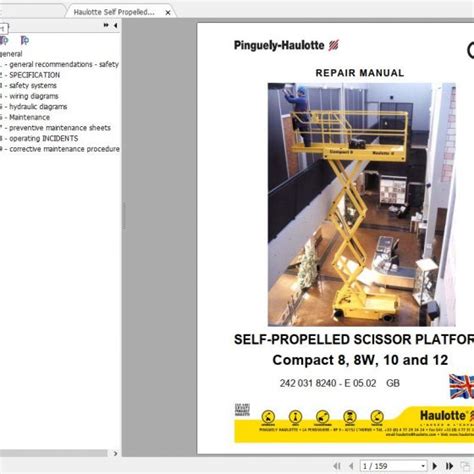Image resolution: width=474 pixels, height=474 pixels.
Task: Click the bookmarks panel horizontal scrollbar track
Action: [53, 453]
